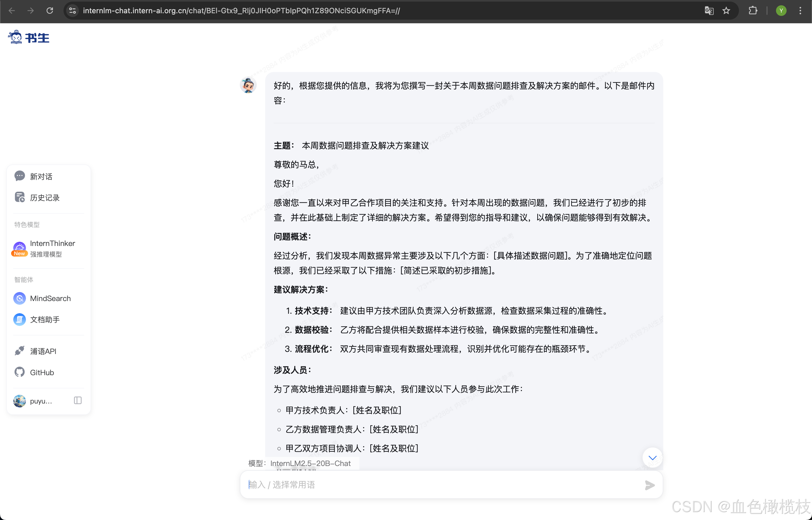The image size is (812, 520).
Task: Bookmark this page with star icon
Action: 726,11
